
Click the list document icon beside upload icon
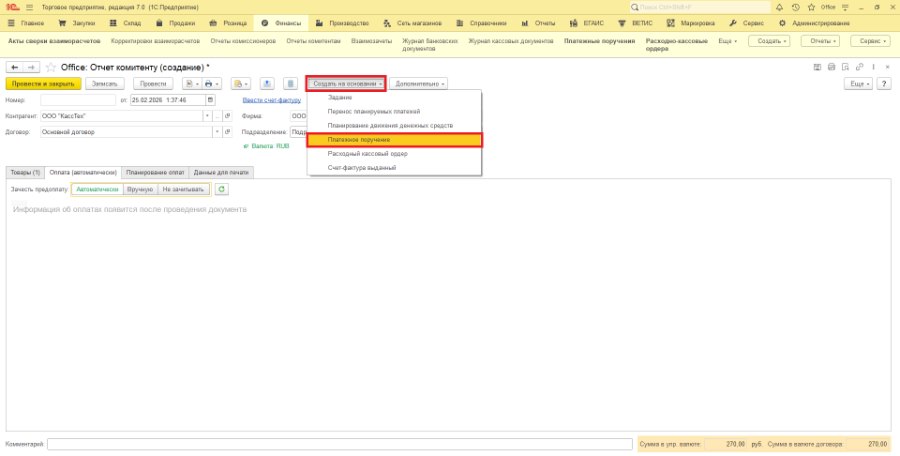coord(290,84)
